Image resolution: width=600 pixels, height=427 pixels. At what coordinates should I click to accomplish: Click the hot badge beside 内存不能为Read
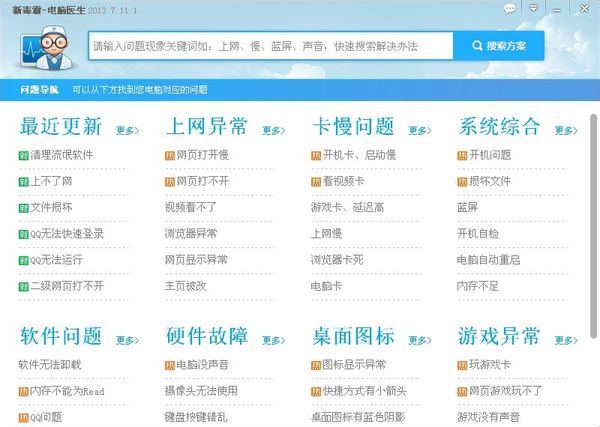pyautogui.click(x=24, y=392)
